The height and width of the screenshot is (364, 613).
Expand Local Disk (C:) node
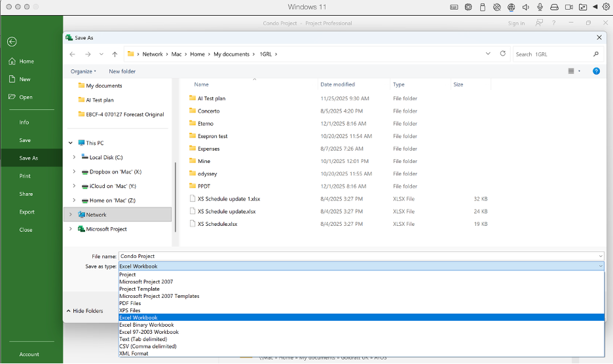pos(74,157)
